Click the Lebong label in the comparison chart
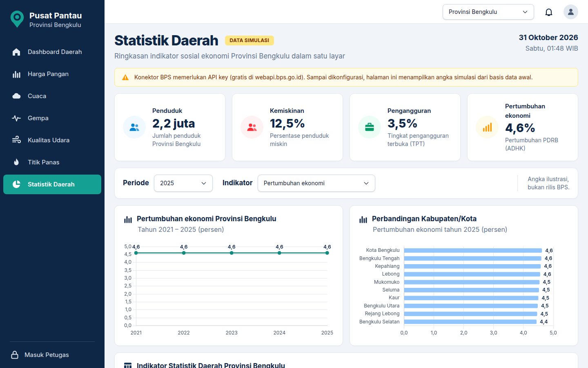 point(391,274)
